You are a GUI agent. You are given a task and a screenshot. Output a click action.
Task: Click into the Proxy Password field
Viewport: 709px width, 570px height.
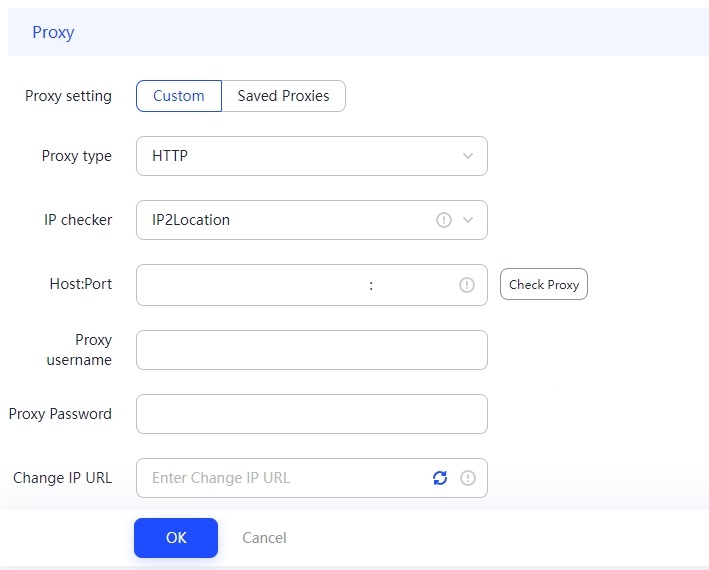311,414
